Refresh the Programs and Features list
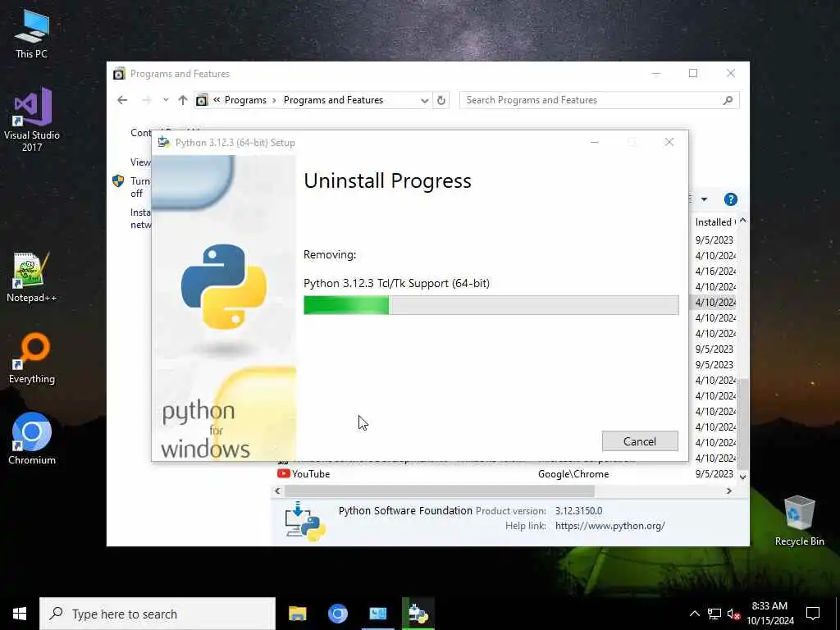840x630 pixels. click(441, 100)
